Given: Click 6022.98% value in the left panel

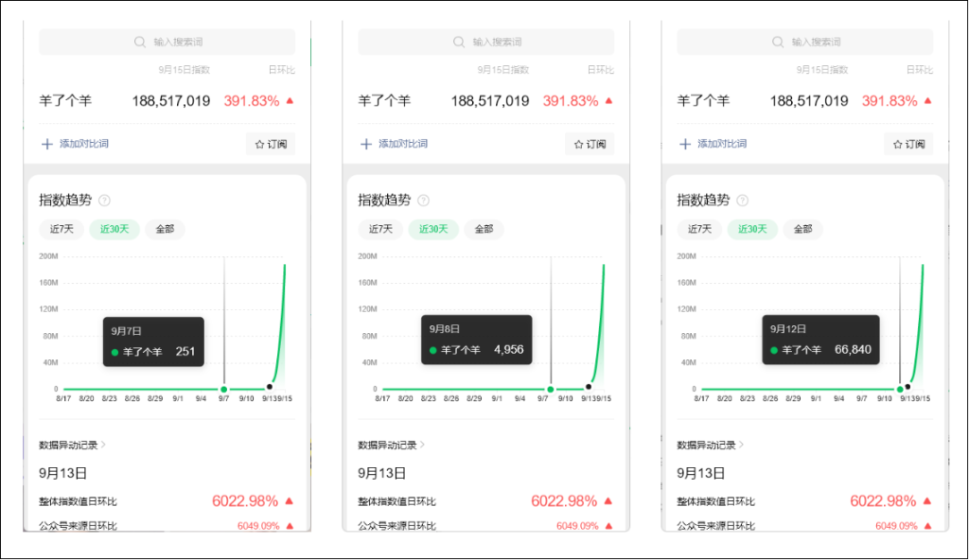Looking at the screenshot, I should tap(245, 501).
